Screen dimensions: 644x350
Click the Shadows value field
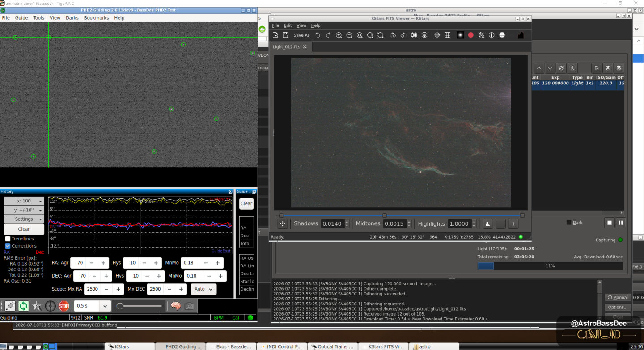[x=332, y=223]
